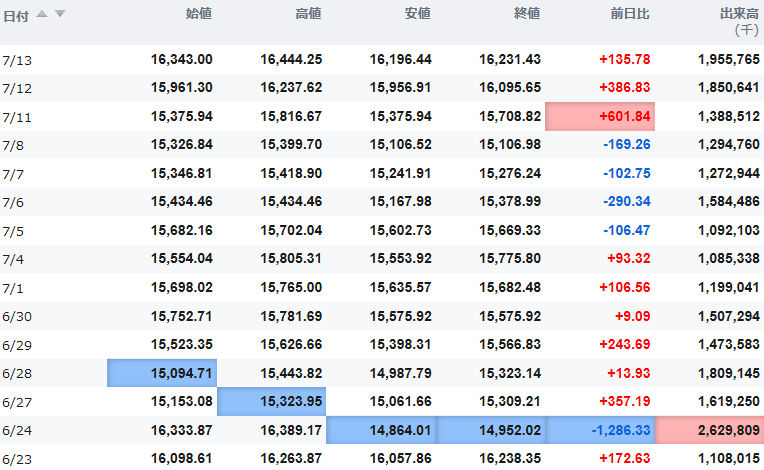Click opening price 16,343.00
Image resolution: width=764 pixels, height=470 pixels.
point(182,59)
